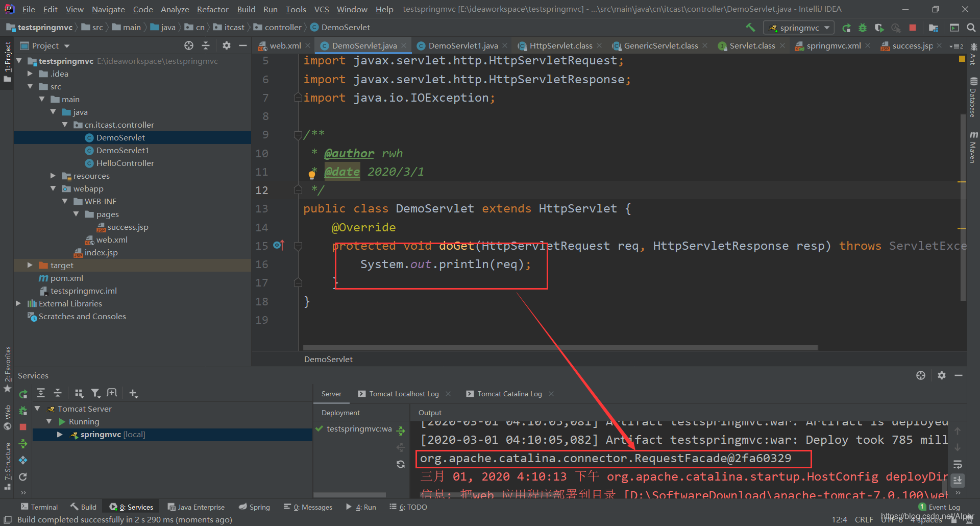Switch to the DemoServlet1.java tab
The width and height of the screenshot is (980, 526).
pos(462,45)
